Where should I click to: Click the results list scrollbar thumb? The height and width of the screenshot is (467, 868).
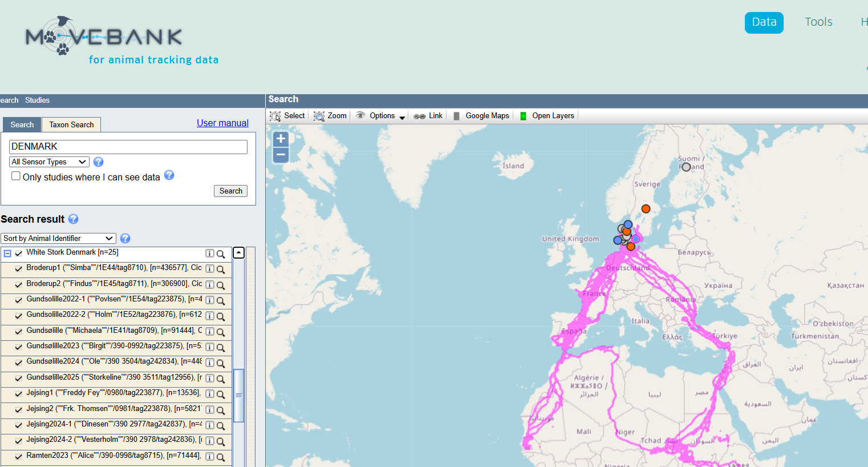coord(239,395)
